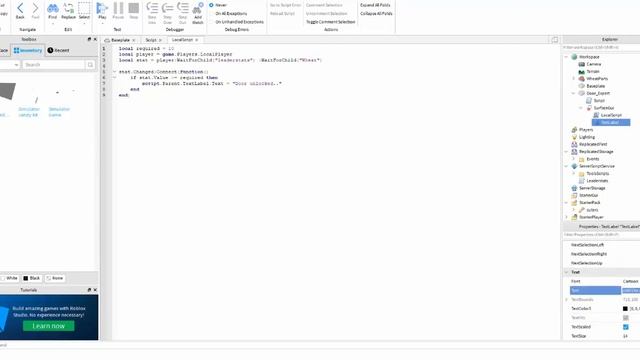This screenshot has width=640, height=360.
Task: Click Toggle Comment Selection
Action: [330, 22]
